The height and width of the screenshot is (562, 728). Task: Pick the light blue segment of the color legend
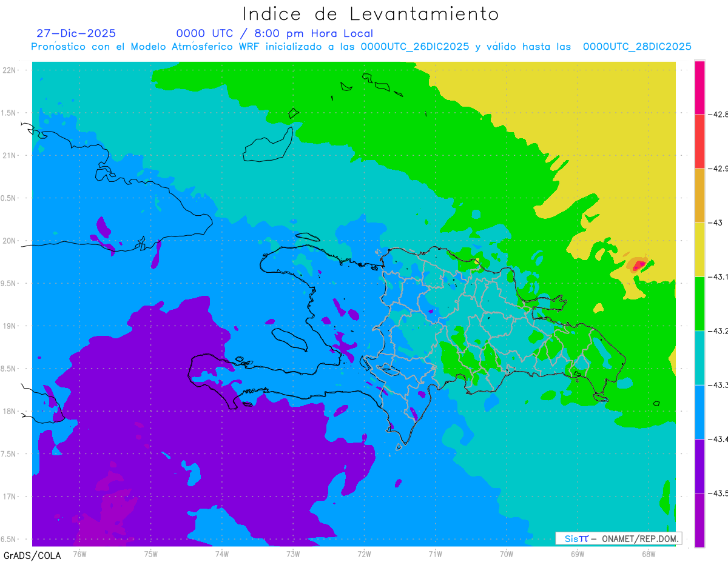[699, 412]
